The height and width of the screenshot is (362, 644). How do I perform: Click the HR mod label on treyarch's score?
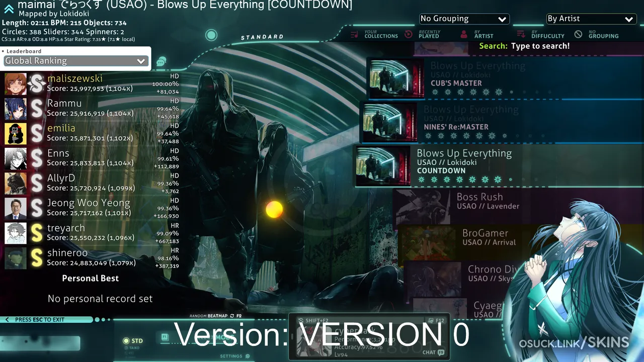click(x=175, y=226)
